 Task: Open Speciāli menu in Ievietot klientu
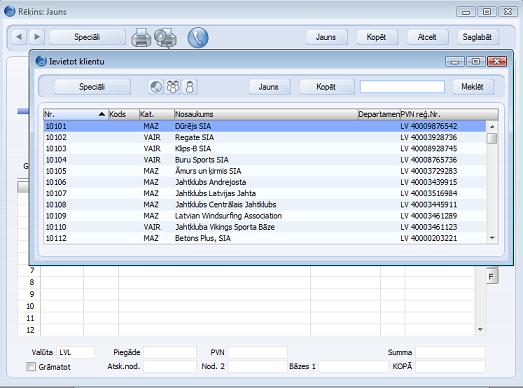tap(92, 87)
